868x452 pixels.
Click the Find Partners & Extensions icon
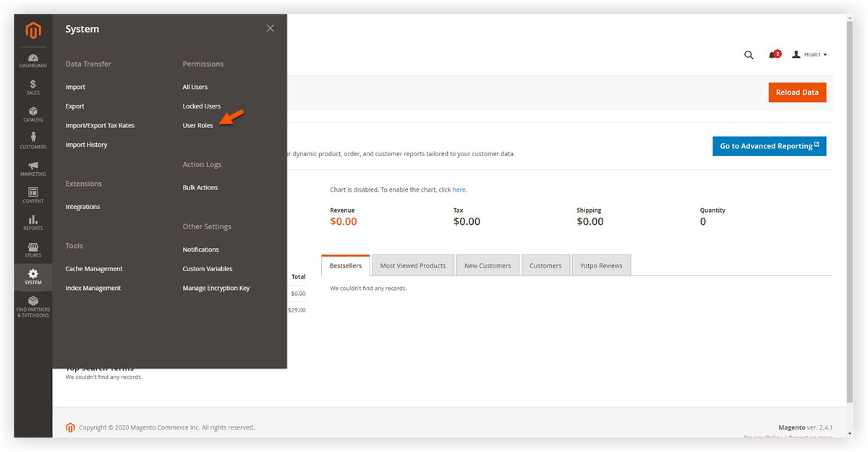tap(33, 306)
